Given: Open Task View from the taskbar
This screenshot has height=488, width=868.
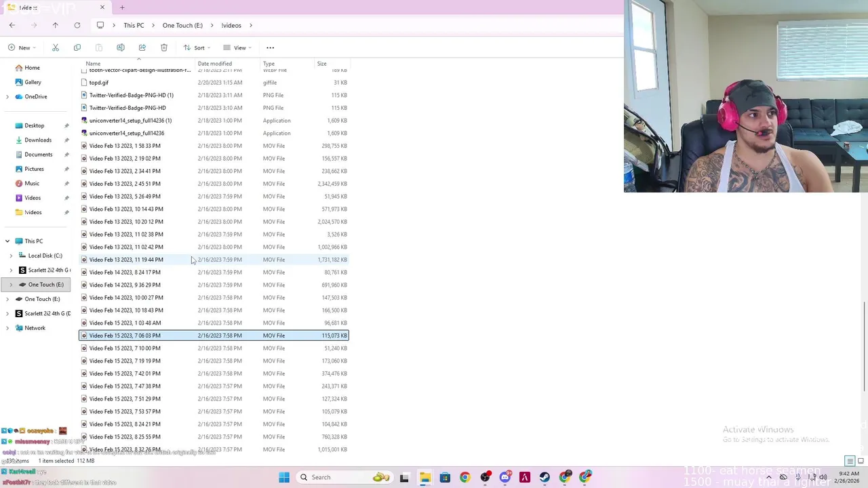Looking at the screenshot, I should [404, 477].
